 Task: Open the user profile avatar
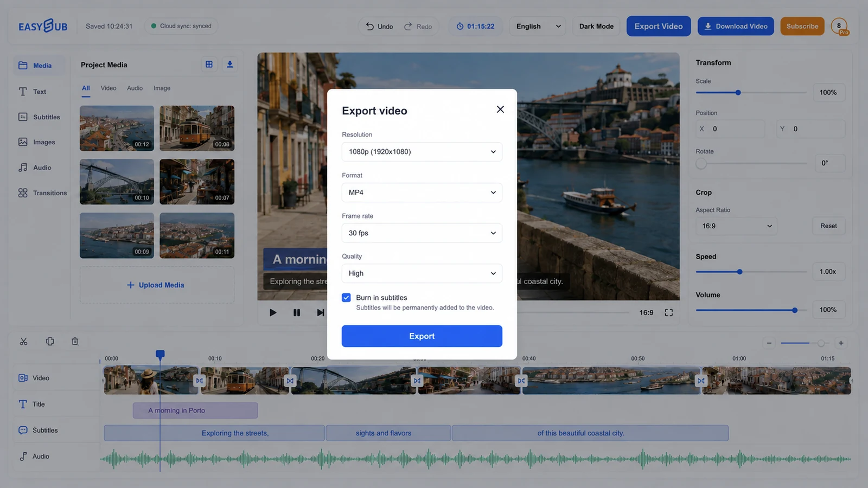coord(839,26)
